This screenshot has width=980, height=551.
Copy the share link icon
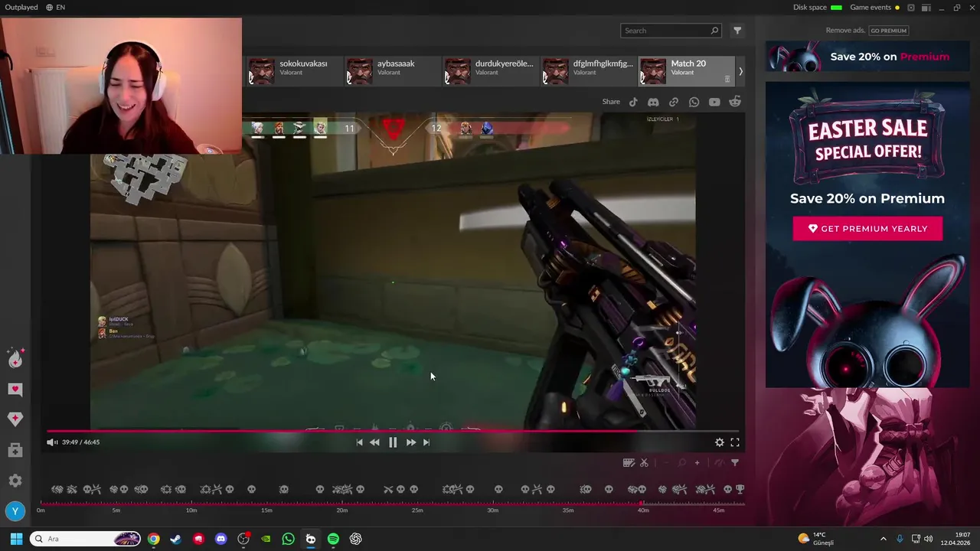[x=674, y=102]
